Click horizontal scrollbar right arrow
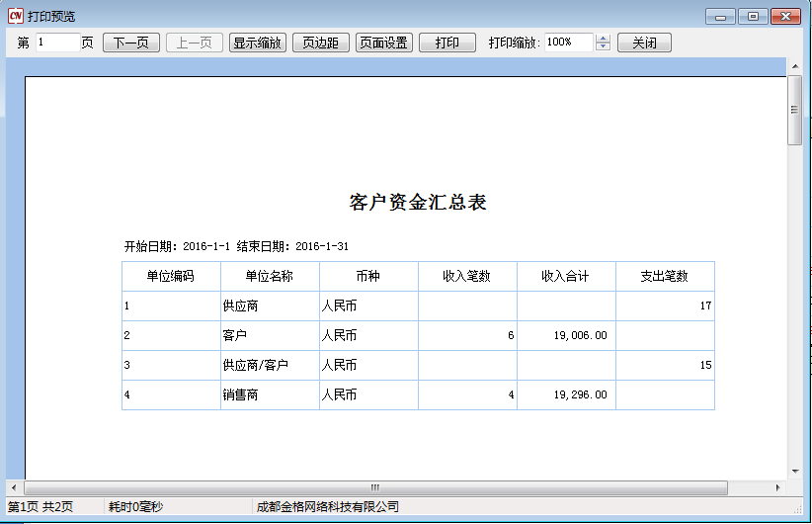Screen dimensions: 812x524 [778, 487]
